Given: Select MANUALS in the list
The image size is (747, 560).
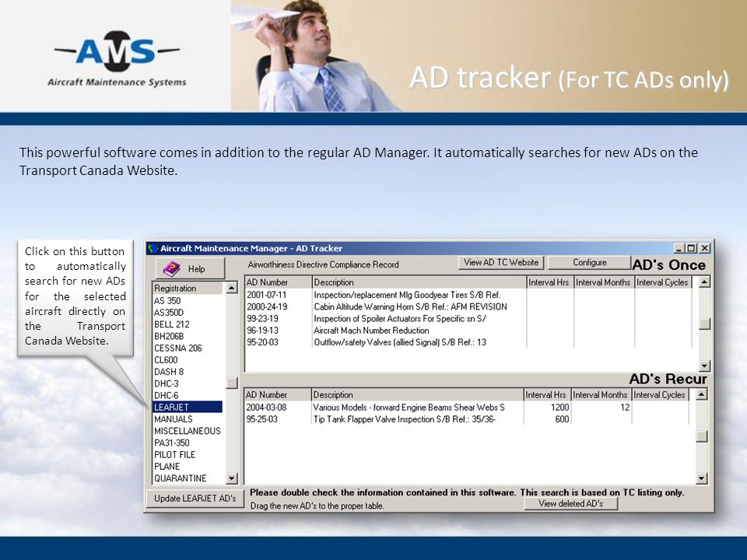Looking at the screenshot, I should pyautogui.click(x=174, y=419).
